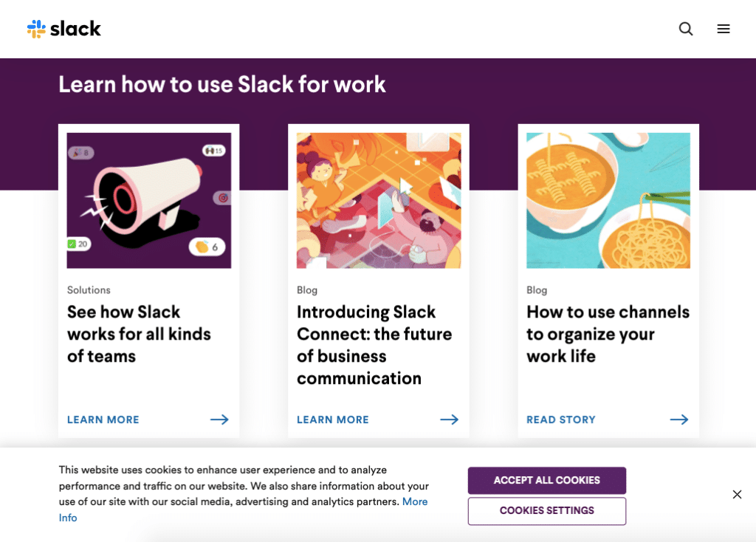Click the Slack logo in header
756x542 pixels.
coord(64,29)
